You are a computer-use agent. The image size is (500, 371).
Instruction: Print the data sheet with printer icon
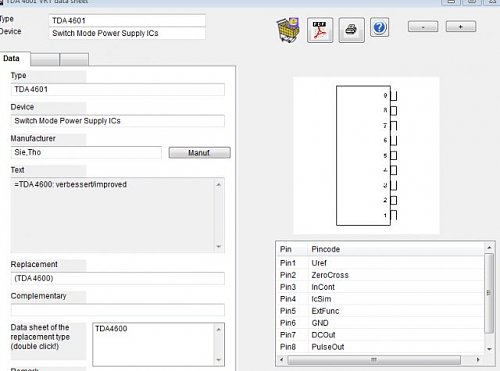[351, 30]
